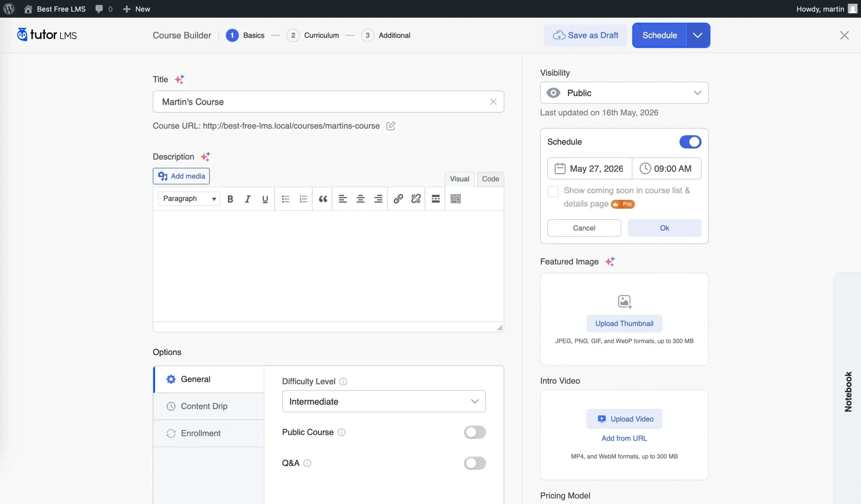Click Add media button
Image resolution: width=861 pixels, height=504 pixels.
[x=181, y=176]
